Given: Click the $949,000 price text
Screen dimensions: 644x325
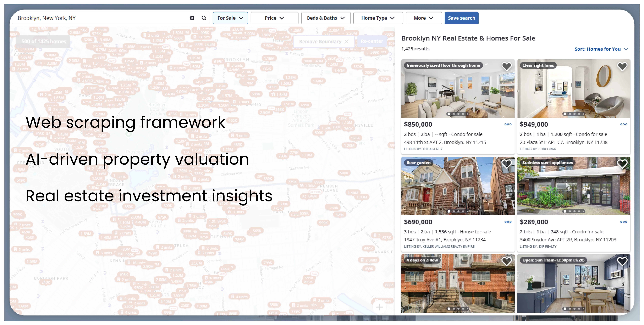Looking at the screenshot, I should pyautogui.click(x=534, y=124).
